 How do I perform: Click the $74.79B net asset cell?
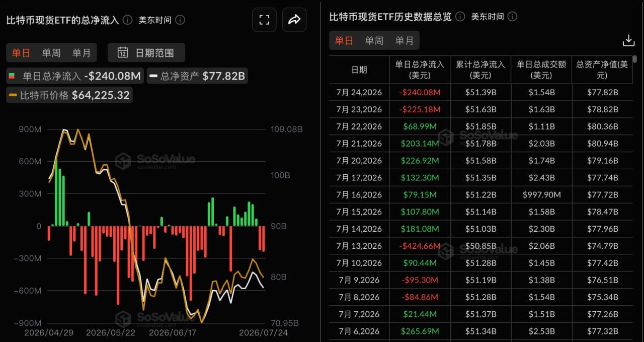[602, 246]
